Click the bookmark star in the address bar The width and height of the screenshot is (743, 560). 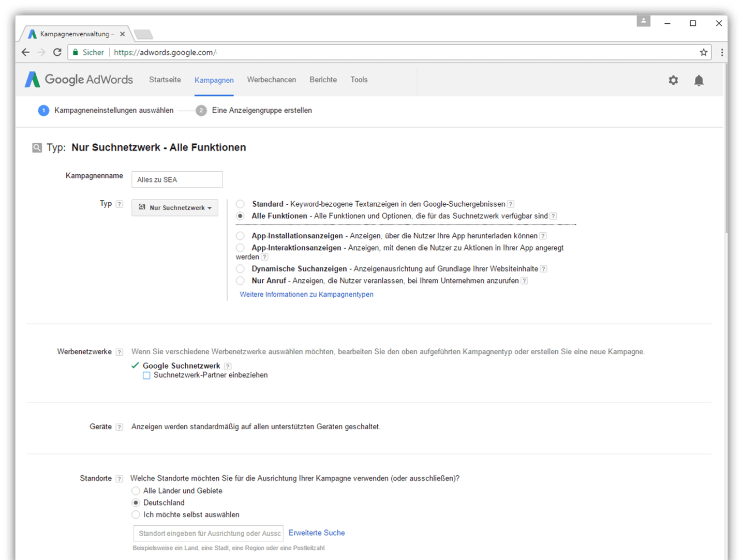pos(703,52)
